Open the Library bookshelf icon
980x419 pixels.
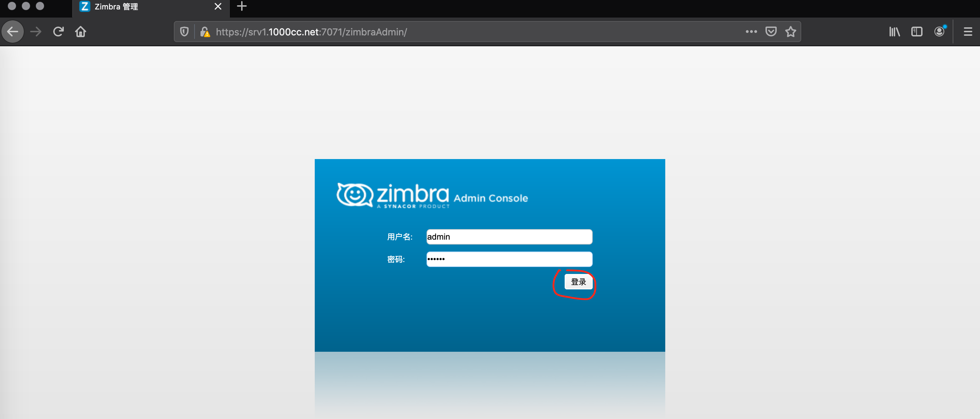[x=894, y=32]
